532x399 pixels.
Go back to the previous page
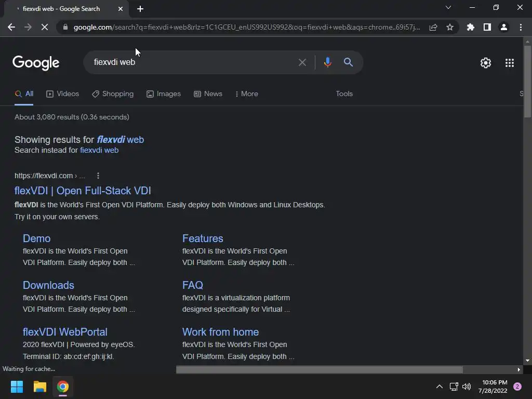coord(11,27)
